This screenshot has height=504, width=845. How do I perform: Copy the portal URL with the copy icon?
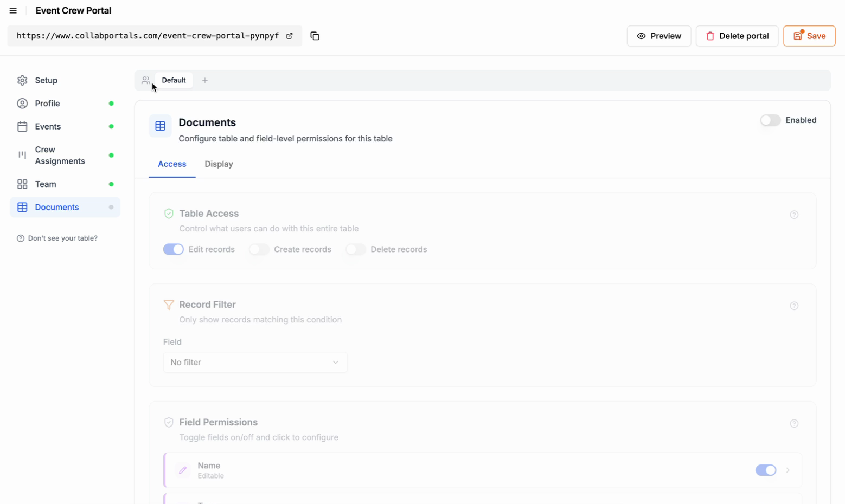click(x=315, y=36)
